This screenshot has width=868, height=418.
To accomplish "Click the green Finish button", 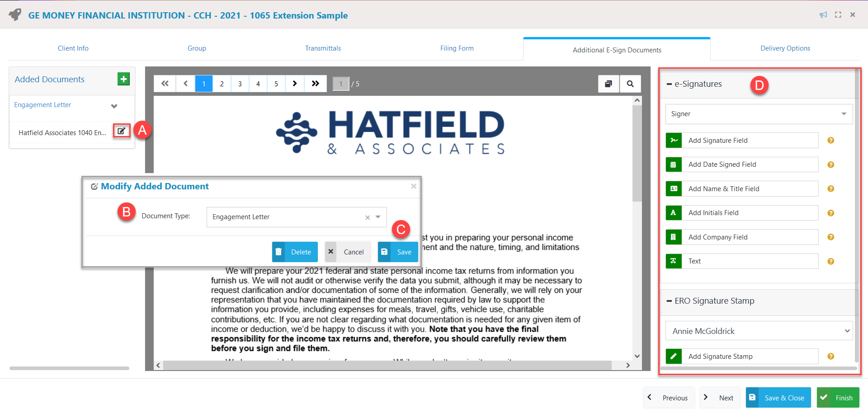I will 838,398.
